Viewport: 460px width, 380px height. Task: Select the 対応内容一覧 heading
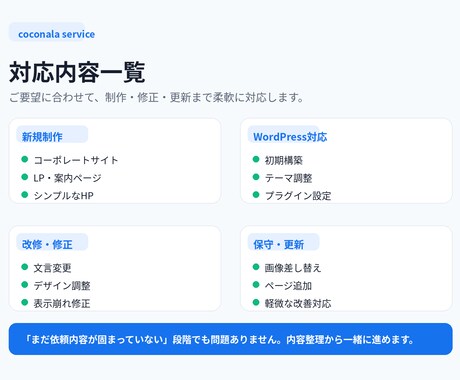[77, 72]
